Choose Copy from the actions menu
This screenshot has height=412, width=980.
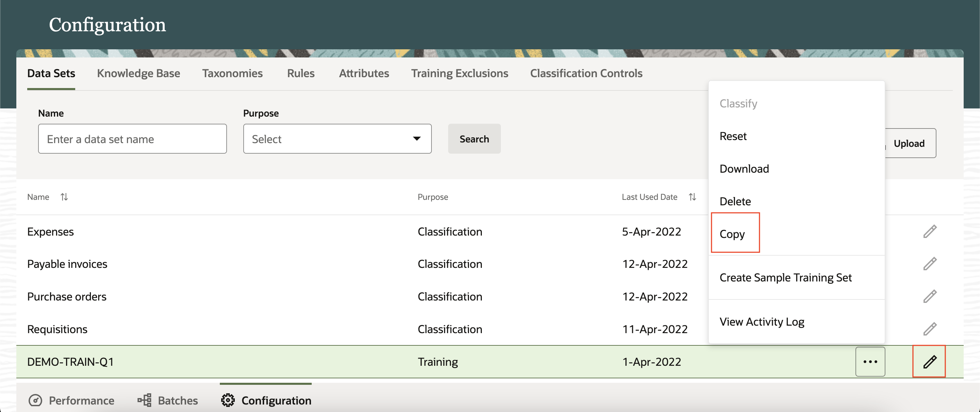pyautogui.click(x=732, y=234)
